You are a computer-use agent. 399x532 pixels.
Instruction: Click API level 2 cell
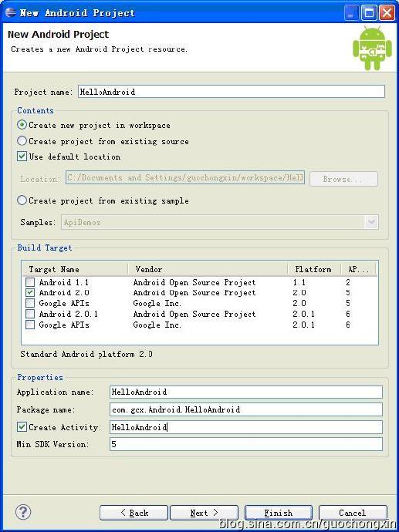(x=348, y=282)
